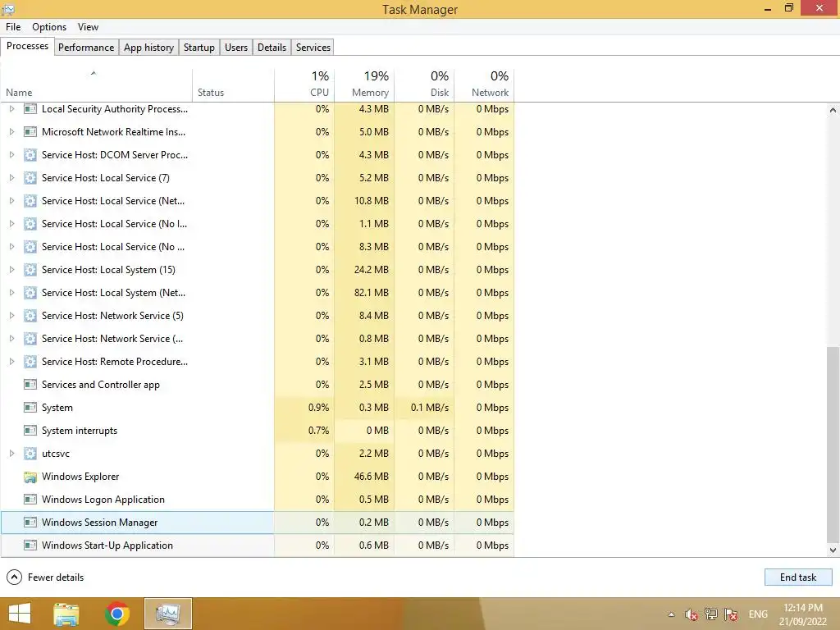Click the Service Host: DCOM Server gear icon

[x=30, y=155]
